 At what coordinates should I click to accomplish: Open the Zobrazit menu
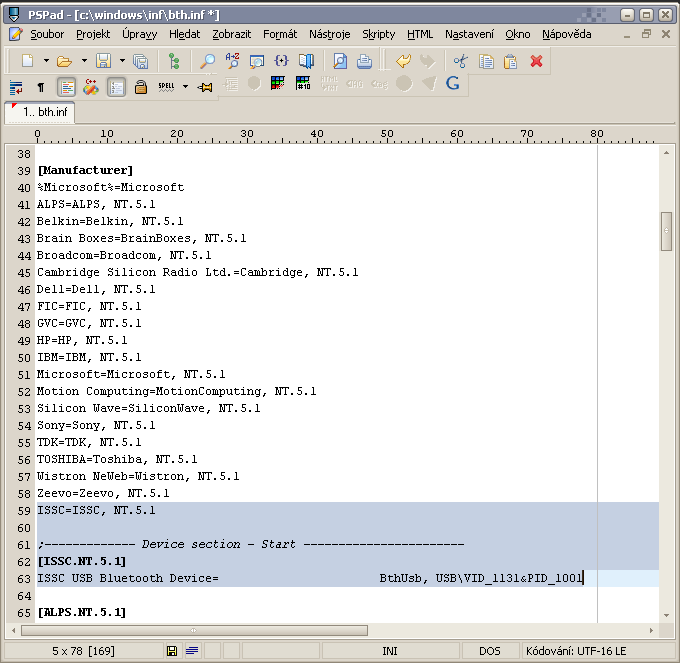(231, 34)
